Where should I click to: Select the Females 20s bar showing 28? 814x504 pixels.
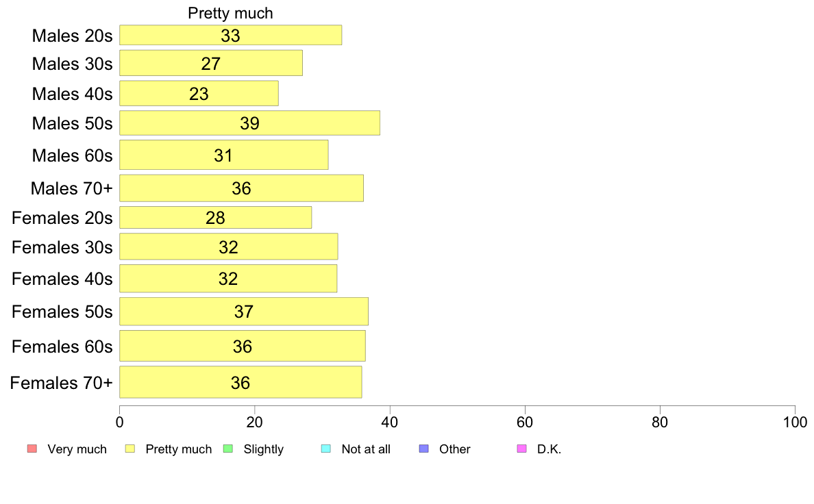pyautogui.click(x=215, y=218)
